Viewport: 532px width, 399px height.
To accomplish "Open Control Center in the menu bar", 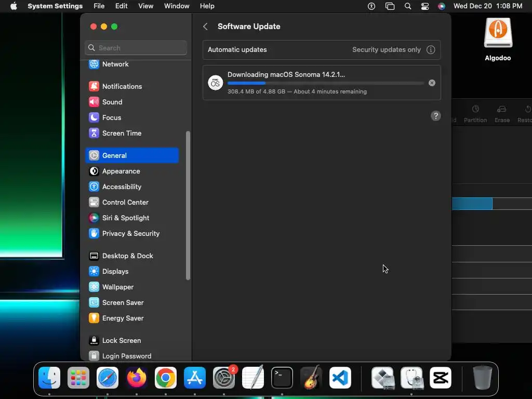I will (425, 6).
